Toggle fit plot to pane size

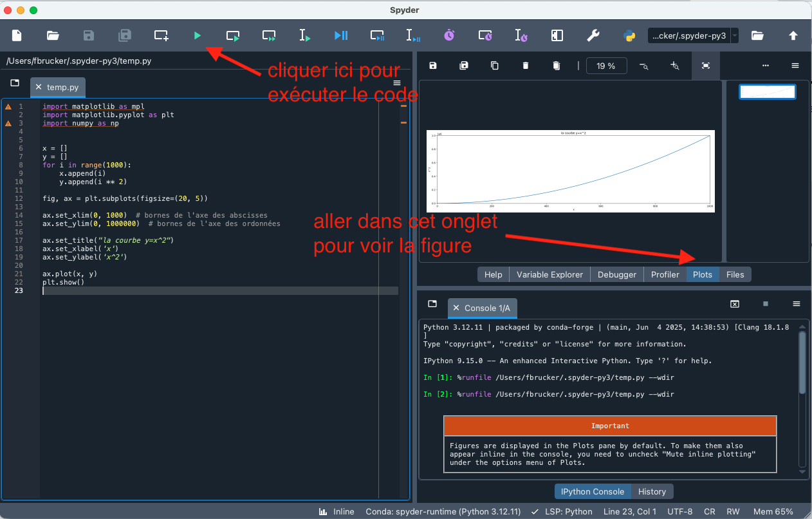(x=706, y=66)
